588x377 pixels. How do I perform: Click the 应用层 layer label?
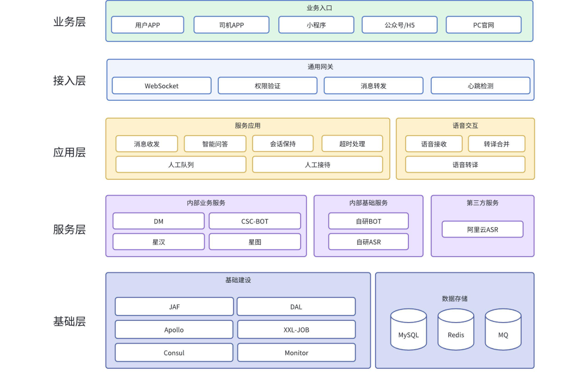tap(69, 153)
